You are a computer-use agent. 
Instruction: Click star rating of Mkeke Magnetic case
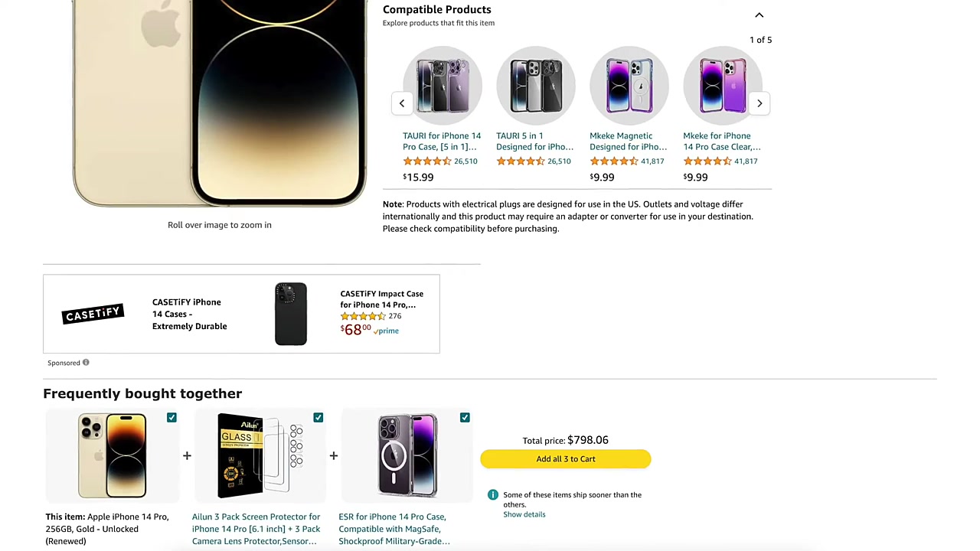(613, 161)
